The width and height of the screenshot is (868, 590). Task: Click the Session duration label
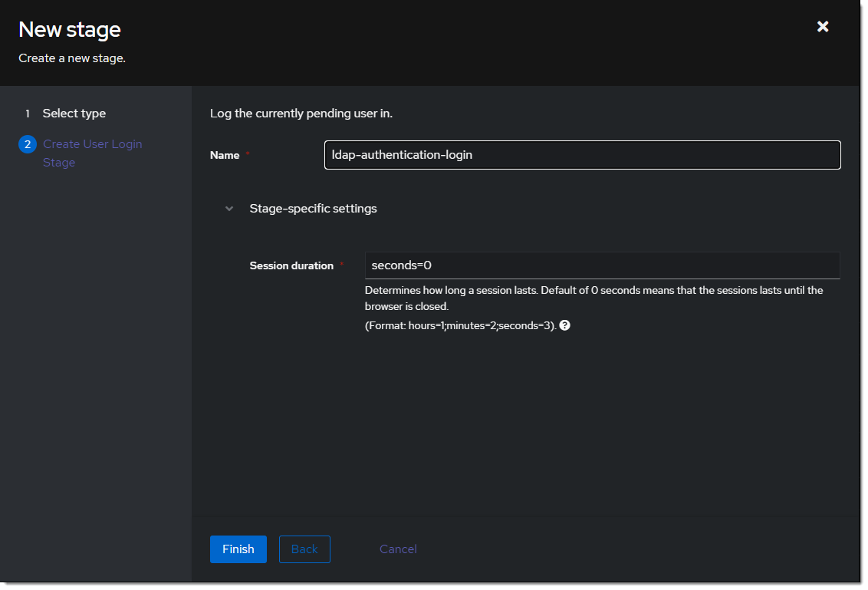pyautogui.click(x=291, y=265)
